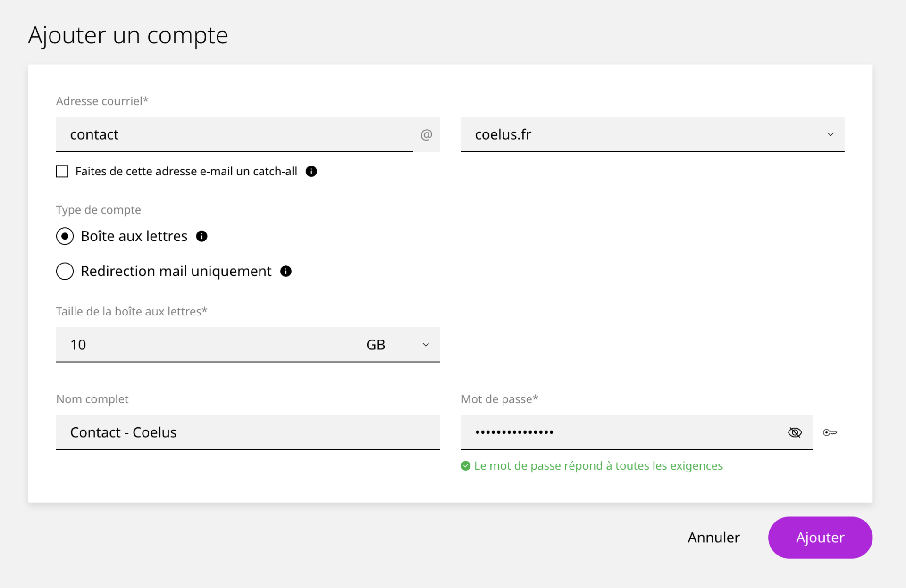Image resolution: width=906 pixels, height=588 pixels.
Task: Enable the catch-all email checkbox
Action: tap(62, 171)
